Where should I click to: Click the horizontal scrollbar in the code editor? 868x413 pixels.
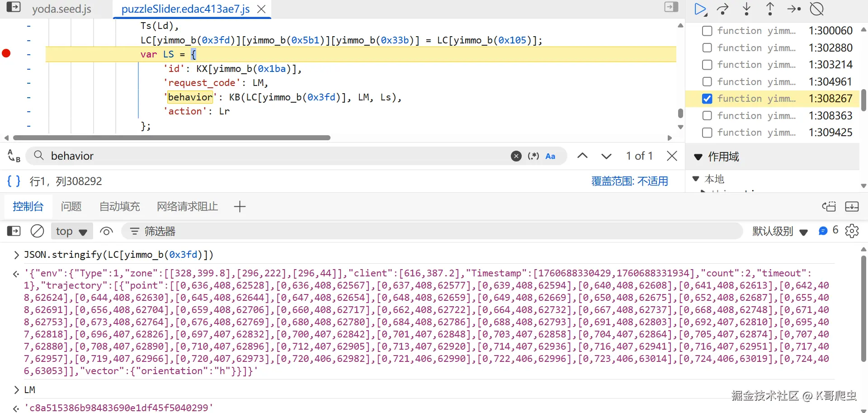[172, 138]
